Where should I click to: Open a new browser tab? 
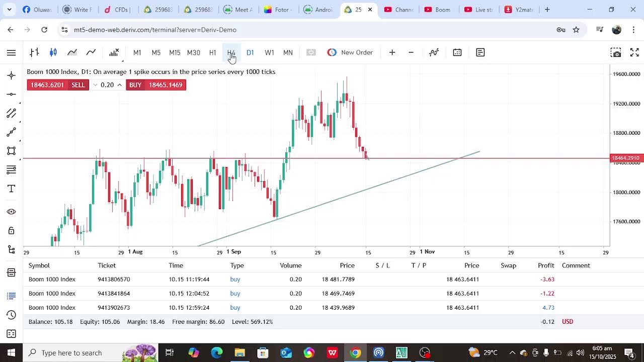point(547,10)
